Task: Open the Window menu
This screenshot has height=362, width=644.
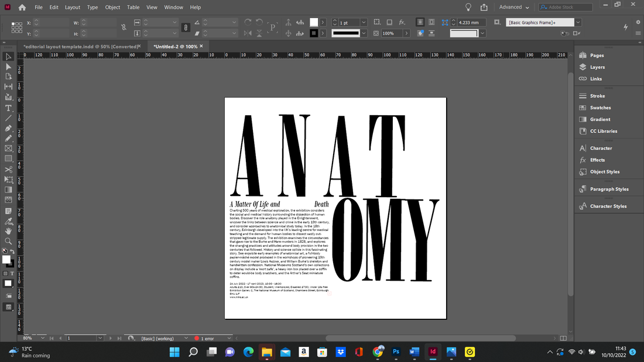Action: point(174,8)
